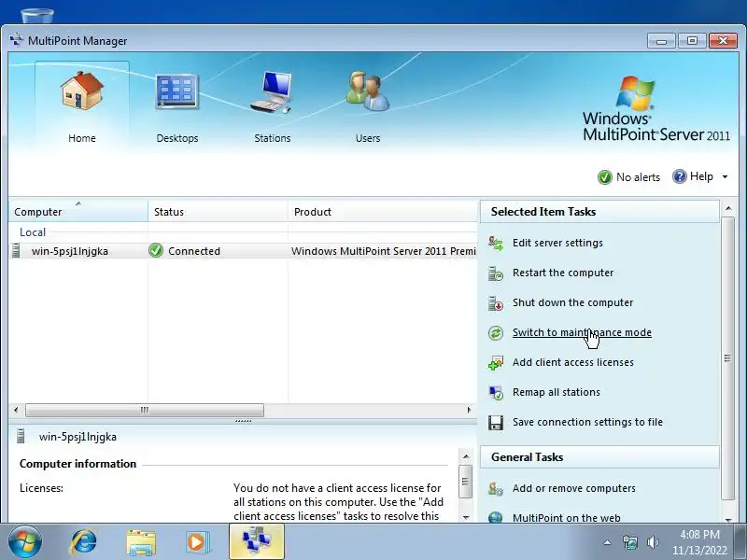Click the network tray icon
747x560 pixels.
629,542
